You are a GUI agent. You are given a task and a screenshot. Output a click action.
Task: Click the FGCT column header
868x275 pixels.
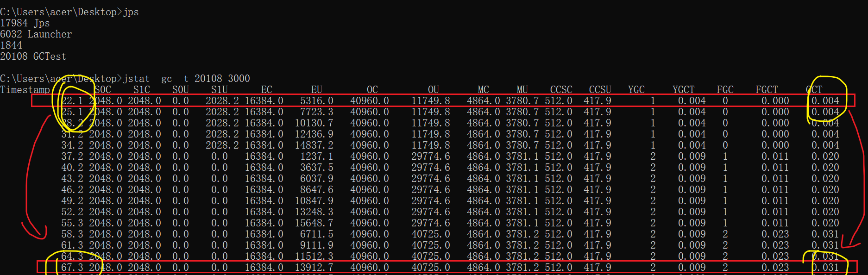(767, 90)
